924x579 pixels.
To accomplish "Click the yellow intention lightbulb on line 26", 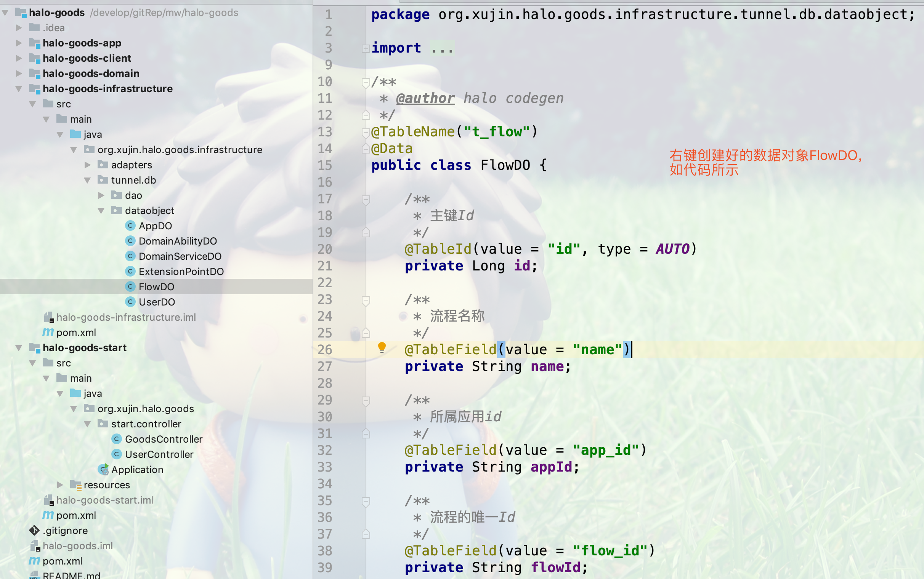I will pyautogui.click(x=382, y=348).
